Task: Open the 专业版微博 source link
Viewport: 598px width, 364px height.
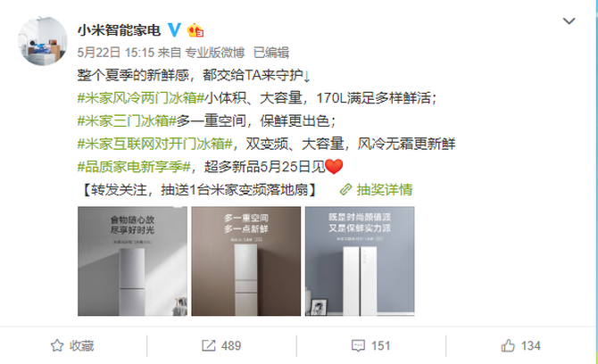Action: tap(214, 53)
